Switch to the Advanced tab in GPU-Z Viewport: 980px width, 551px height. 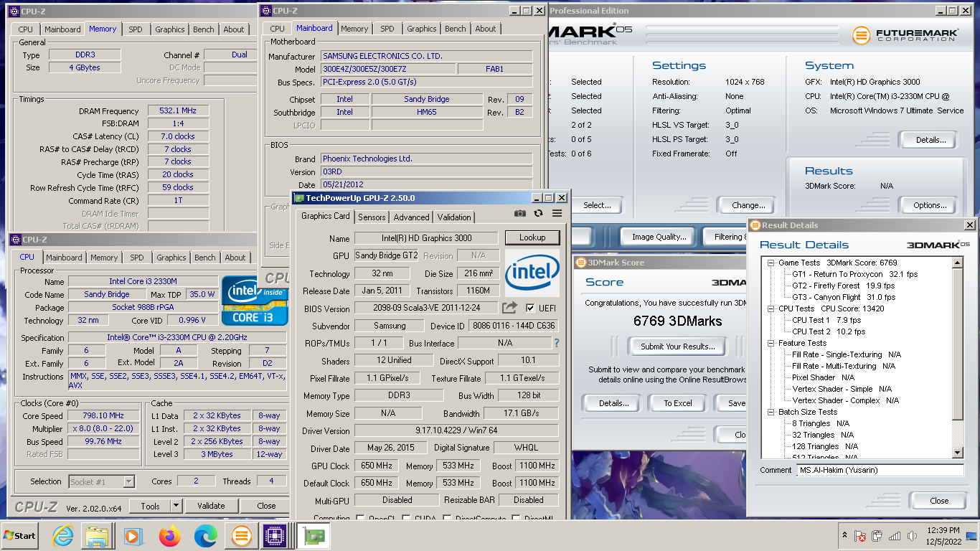[x=412, y=217]
